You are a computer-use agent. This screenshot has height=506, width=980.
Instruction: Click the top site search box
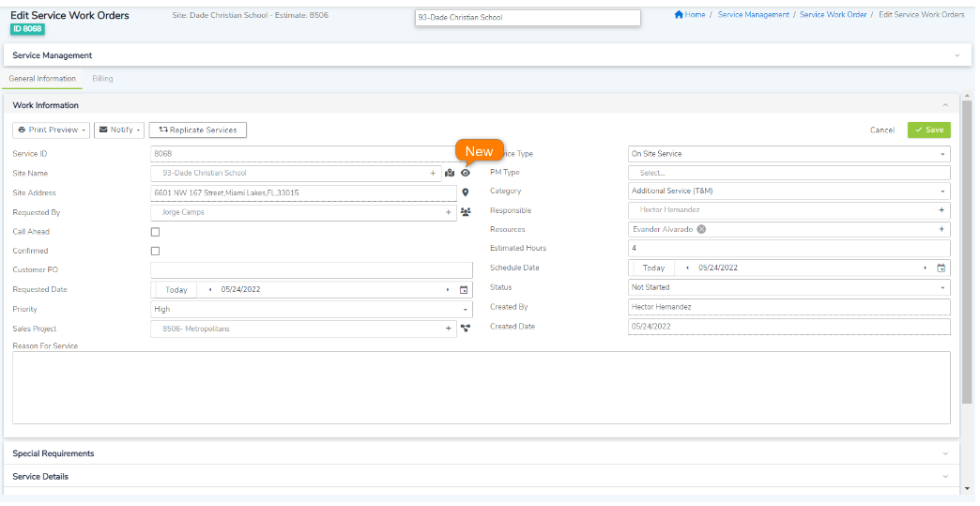528,18
